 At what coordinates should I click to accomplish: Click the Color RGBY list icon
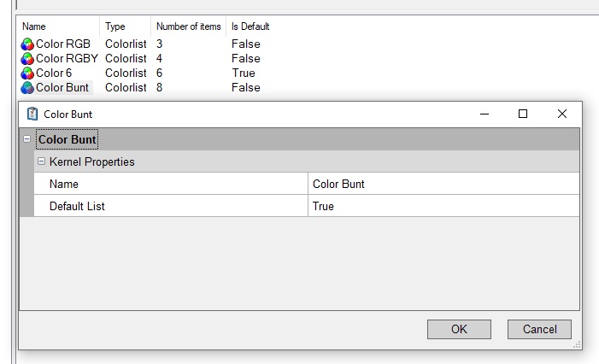(x=27, y=59)
